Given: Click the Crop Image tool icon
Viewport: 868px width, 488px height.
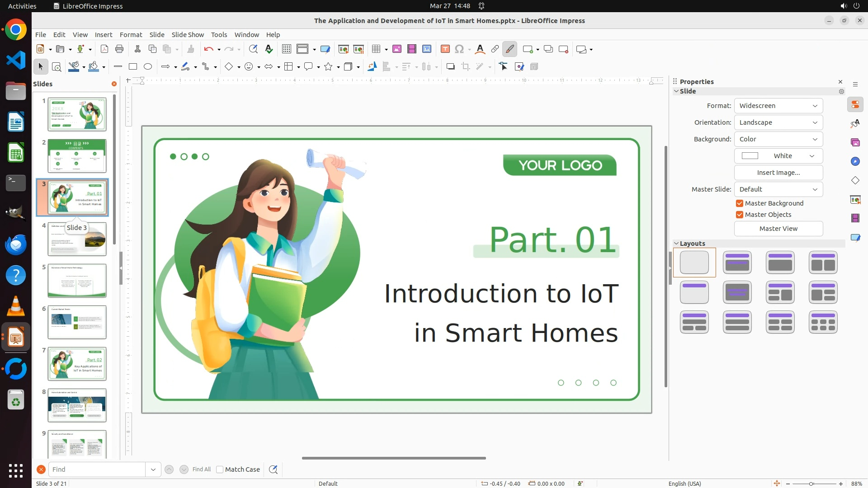Looking at the screenshot, I should [466, 67].
